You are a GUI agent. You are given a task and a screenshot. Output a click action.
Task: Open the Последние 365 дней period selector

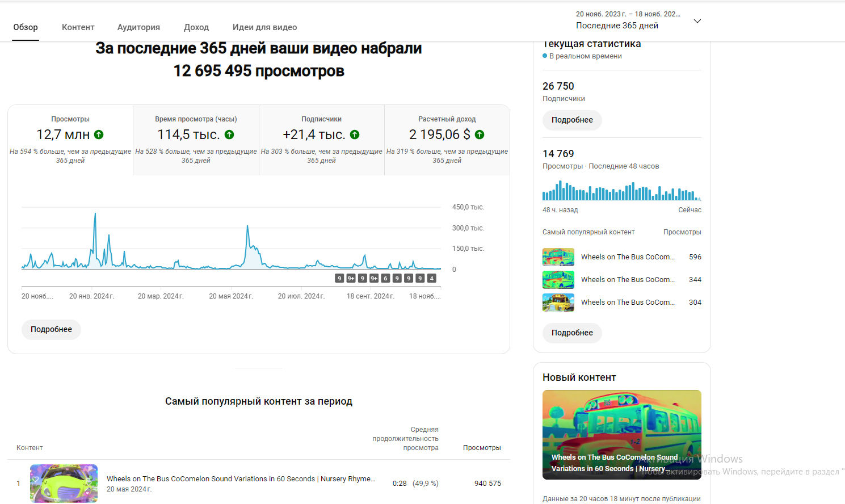tap(638, 20)
